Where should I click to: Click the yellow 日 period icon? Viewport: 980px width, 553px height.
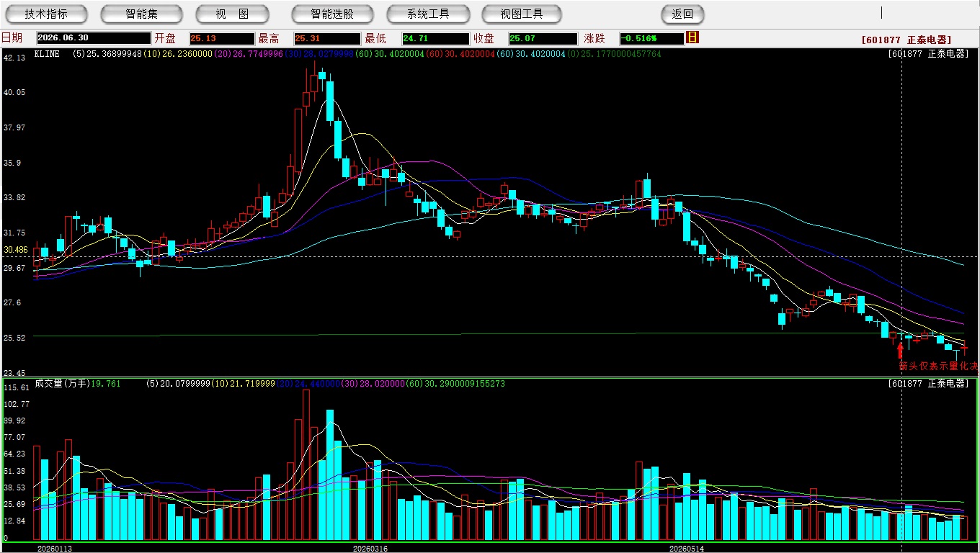692,37
